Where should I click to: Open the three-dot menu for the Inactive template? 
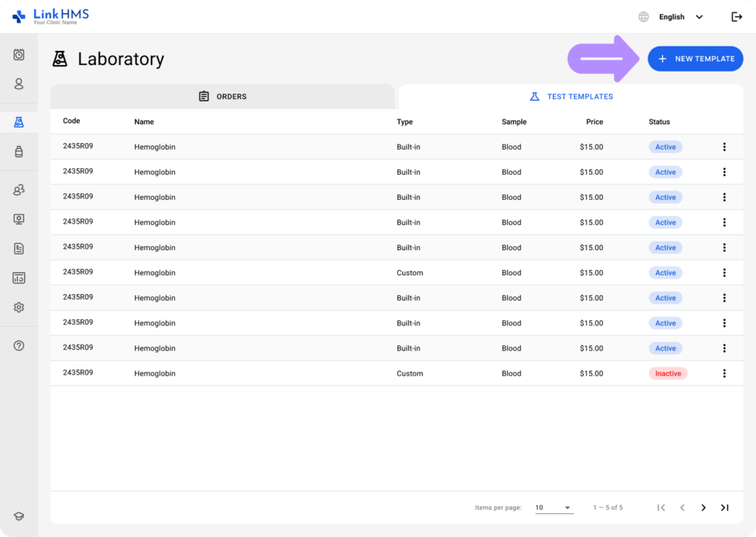(724, 373)
